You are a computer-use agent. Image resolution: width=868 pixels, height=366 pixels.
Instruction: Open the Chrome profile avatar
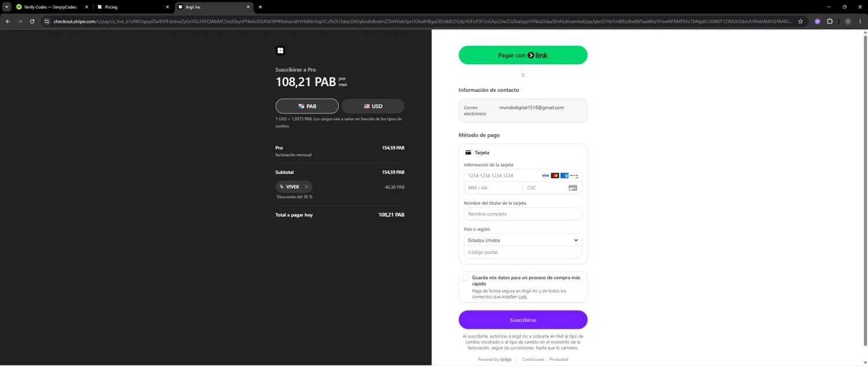[x=848, y=21]
